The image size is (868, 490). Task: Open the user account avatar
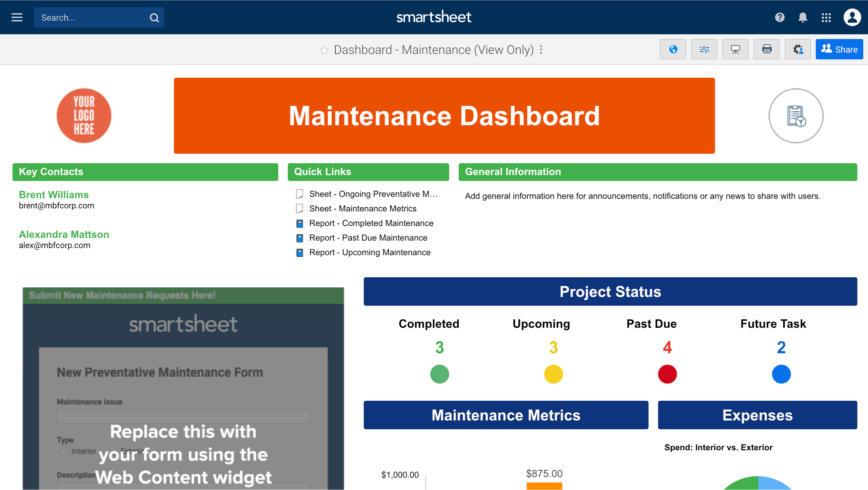pos(852,17)
